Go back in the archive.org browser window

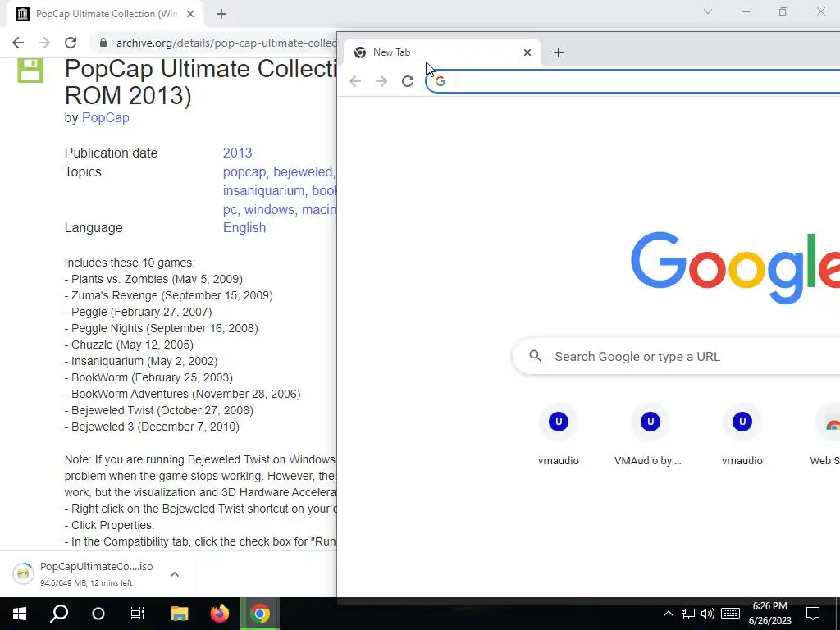point(18,43)
